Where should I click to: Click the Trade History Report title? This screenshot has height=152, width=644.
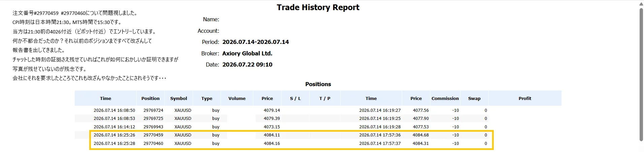point(318,7)
